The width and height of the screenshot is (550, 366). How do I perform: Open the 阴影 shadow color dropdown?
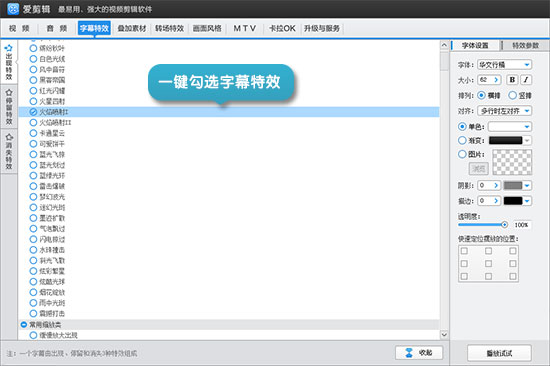(527, 185)
